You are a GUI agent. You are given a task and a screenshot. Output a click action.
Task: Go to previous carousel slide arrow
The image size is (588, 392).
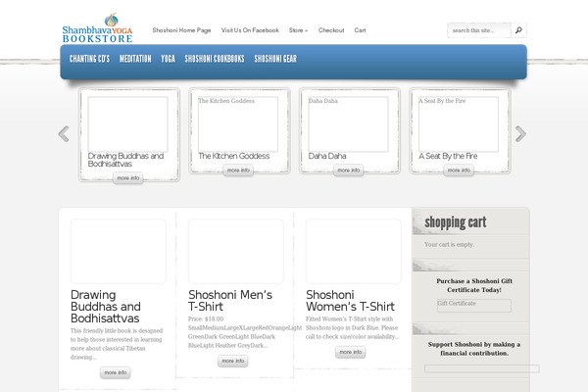[x=64, y=134]
